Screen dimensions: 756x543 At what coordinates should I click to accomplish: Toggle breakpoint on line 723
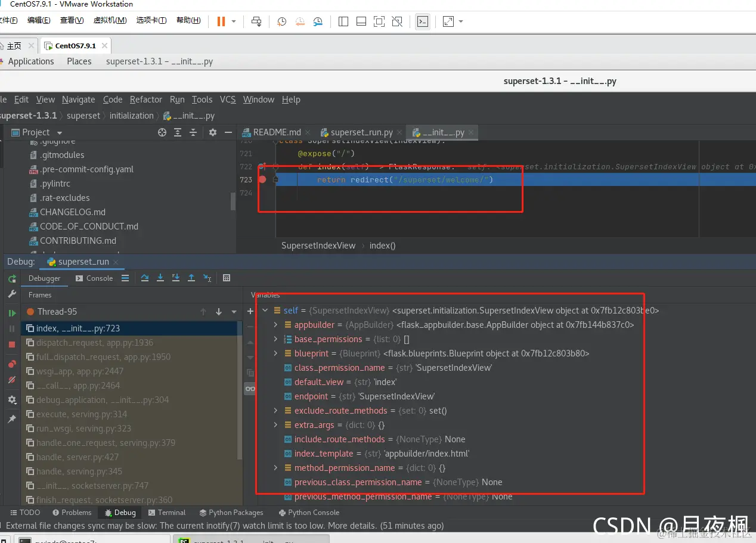(x=262, y=179)
